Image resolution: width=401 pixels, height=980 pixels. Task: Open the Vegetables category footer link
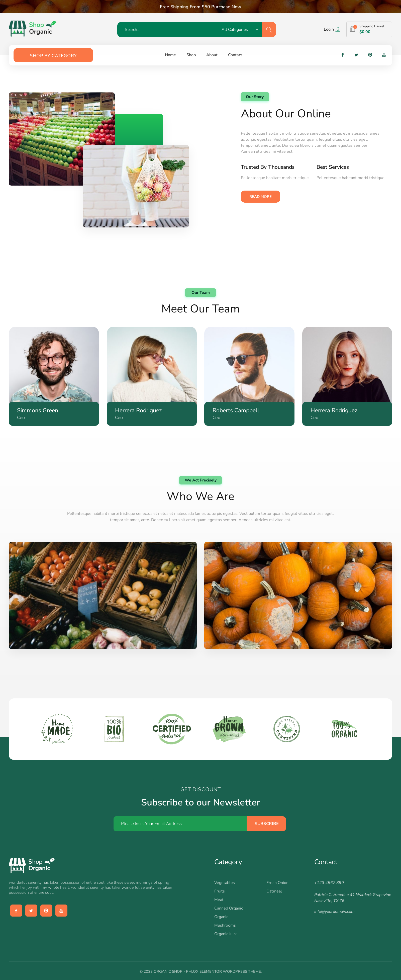click(224, 883)
